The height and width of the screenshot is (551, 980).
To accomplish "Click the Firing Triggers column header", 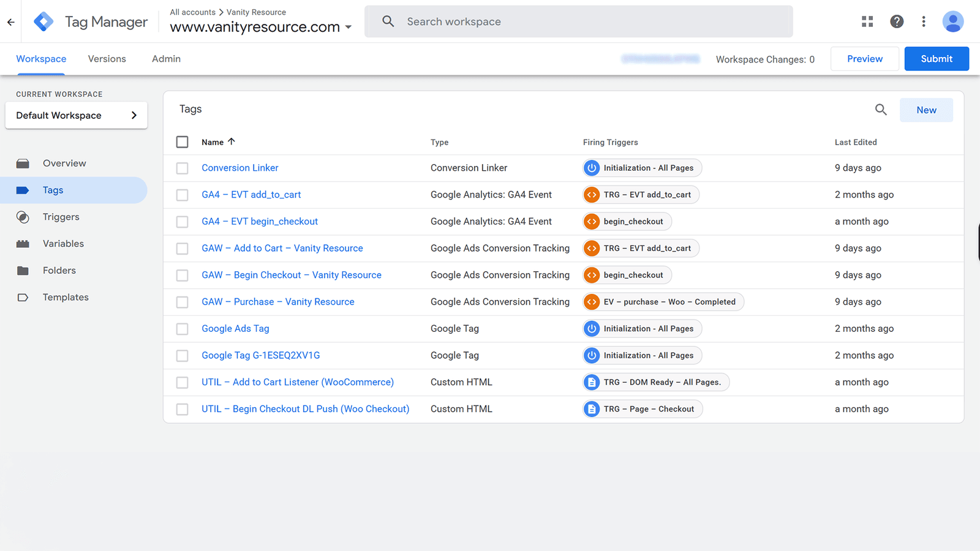I will [610, 142].
